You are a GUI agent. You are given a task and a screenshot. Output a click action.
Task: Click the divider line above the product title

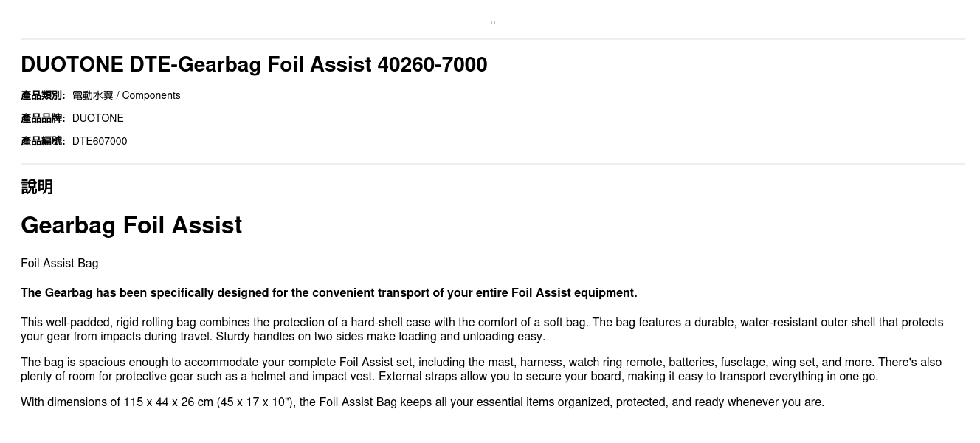(x=493, y=39)
